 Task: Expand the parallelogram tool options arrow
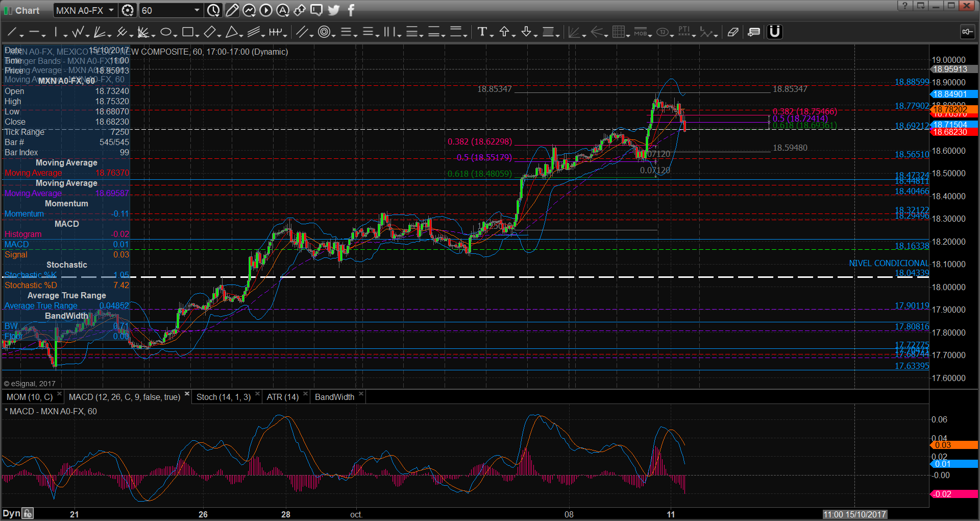(219, 35)
